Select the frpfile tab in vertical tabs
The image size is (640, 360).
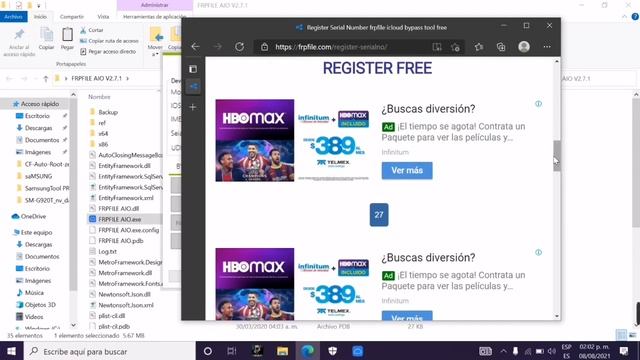[x=193, y=87]
